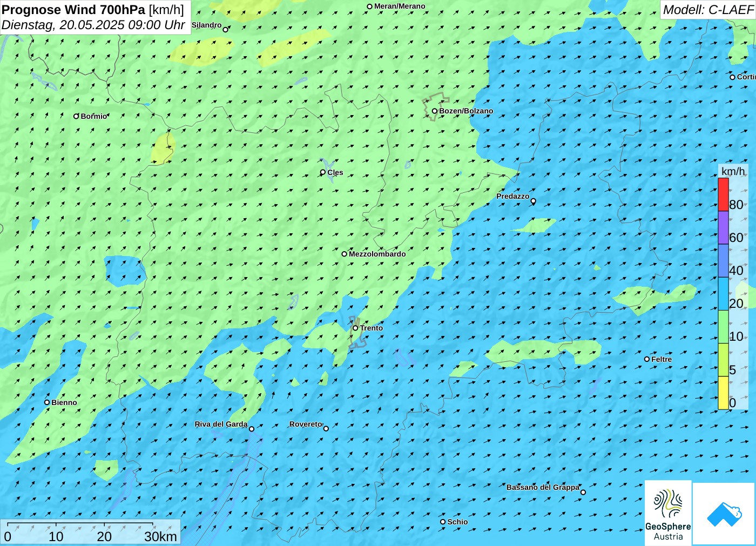Click the Schio city marker
This screenshot has height=546, width=756.
[x=442, y=522]
